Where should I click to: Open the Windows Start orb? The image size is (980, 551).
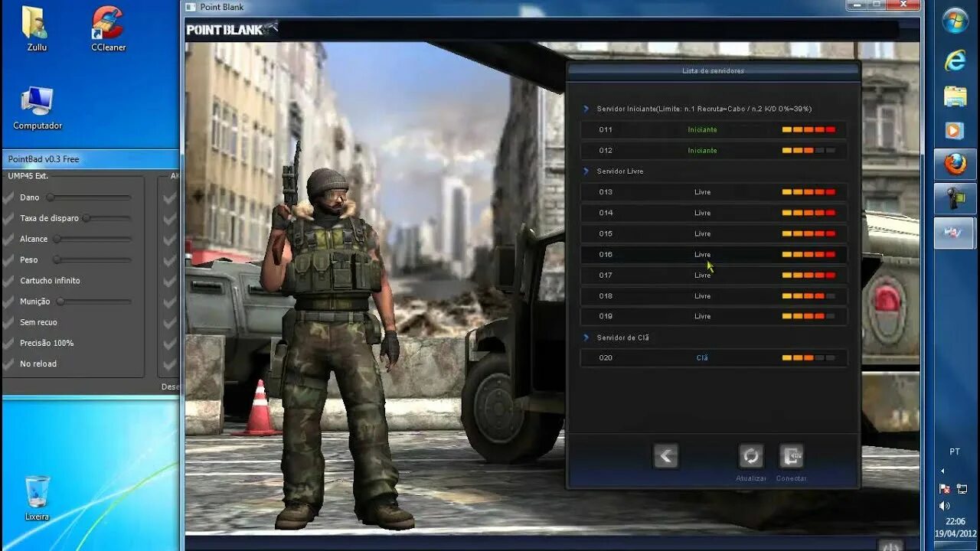955,21
